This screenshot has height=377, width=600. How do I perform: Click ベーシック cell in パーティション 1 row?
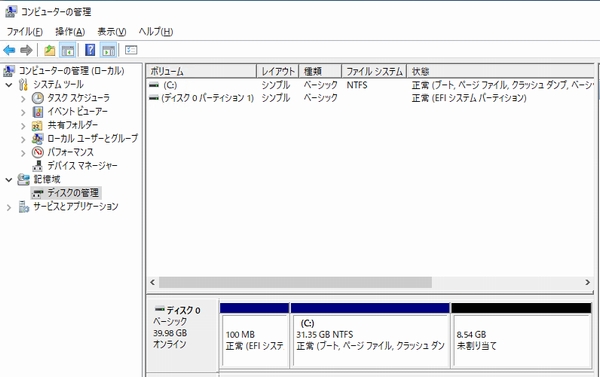(321, 98)
